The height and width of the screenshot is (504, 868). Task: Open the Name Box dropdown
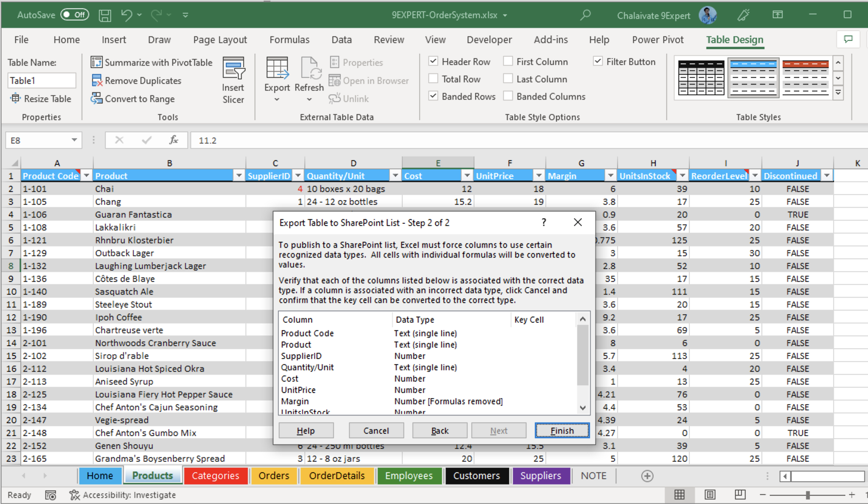pos(74,140)
